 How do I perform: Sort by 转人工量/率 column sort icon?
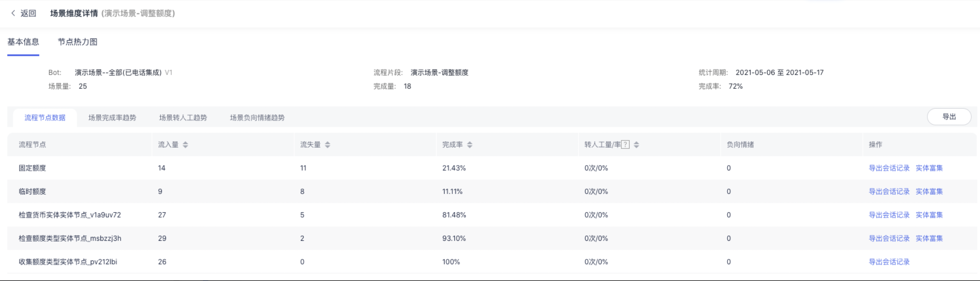636,145
